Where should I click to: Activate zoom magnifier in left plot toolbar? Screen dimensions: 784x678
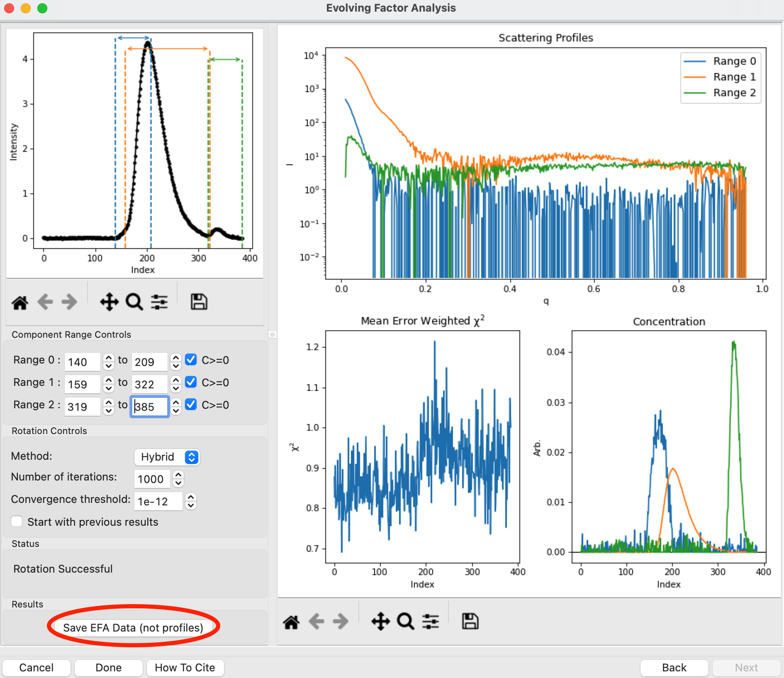click(134, 302)
